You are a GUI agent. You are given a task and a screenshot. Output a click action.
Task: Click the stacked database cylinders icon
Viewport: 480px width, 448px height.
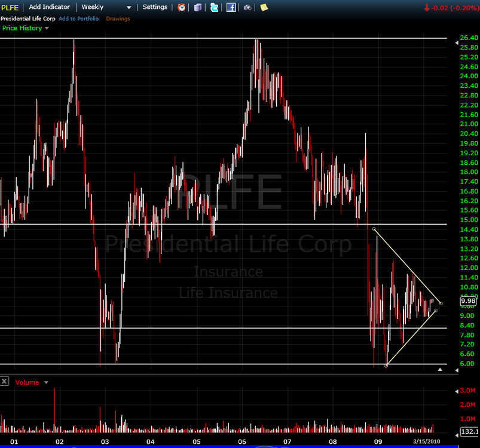[x=198, y=7]
